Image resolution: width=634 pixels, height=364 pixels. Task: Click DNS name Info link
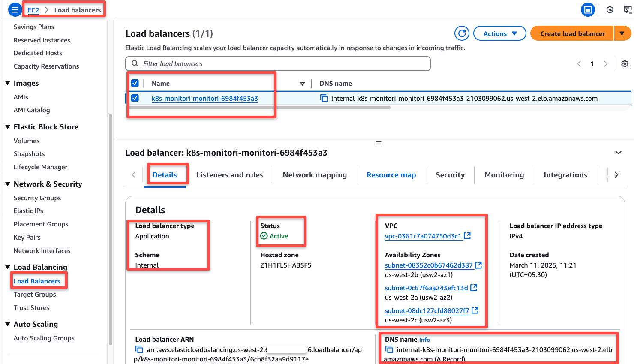[424, 340]
